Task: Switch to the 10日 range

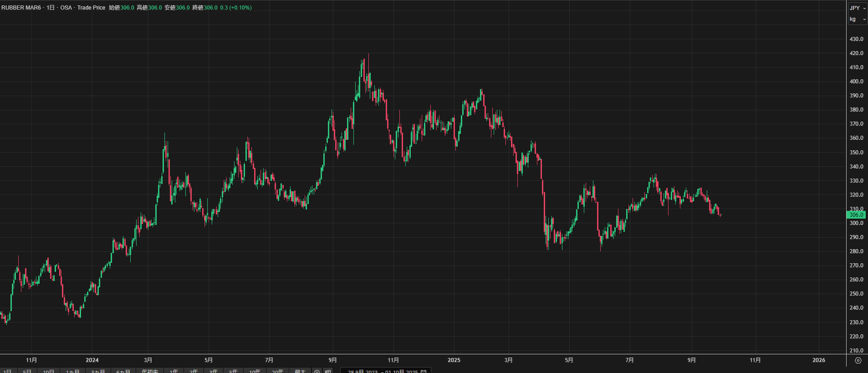Action: pyautogui.click(x=48, y=372)
